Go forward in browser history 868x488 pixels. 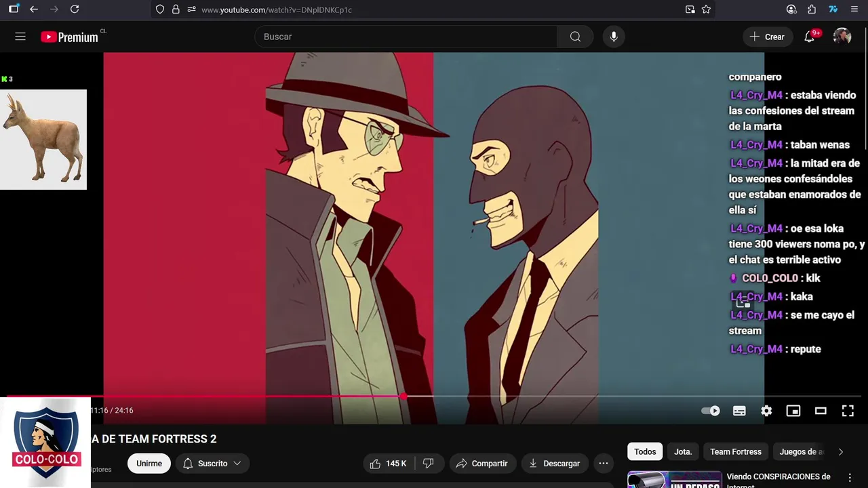pos(54,9)
